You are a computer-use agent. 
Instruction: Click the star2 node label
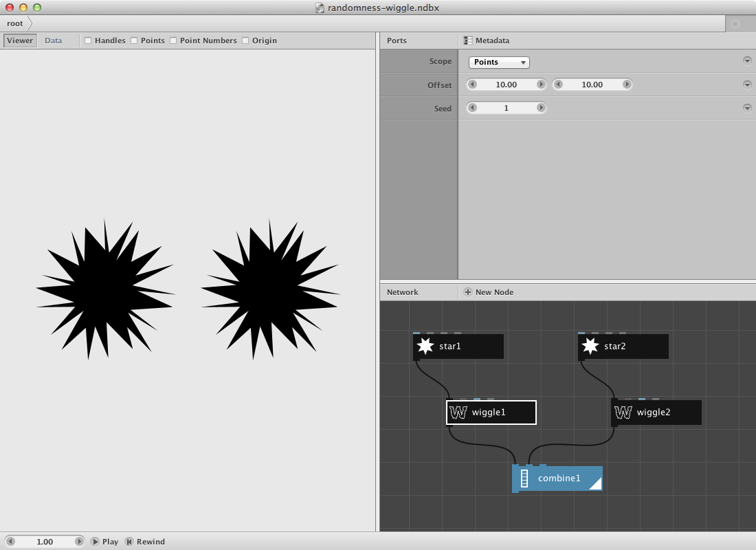click(614, 346)
